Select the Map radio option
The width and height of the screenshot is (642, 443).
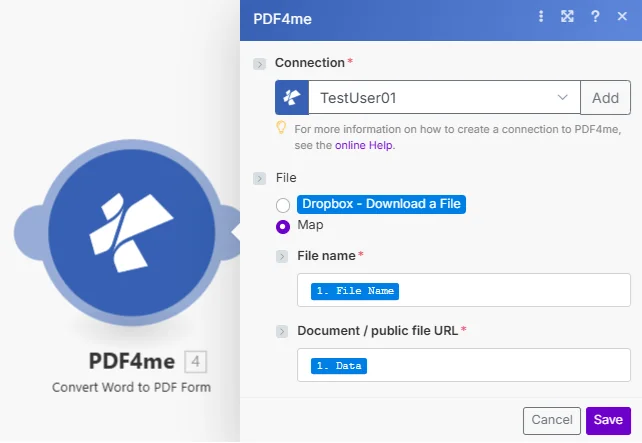[x=283, y=226]
